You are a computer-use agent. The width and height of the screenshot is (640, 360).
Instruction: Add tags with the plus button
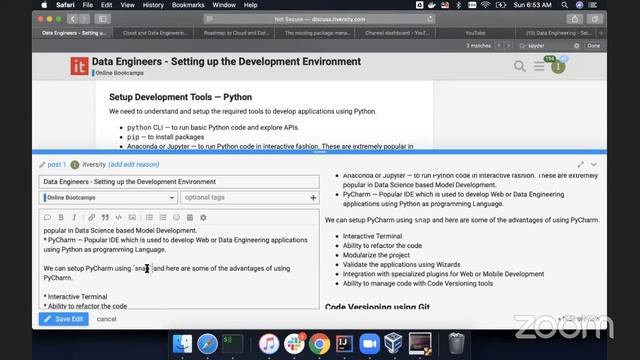313,198
